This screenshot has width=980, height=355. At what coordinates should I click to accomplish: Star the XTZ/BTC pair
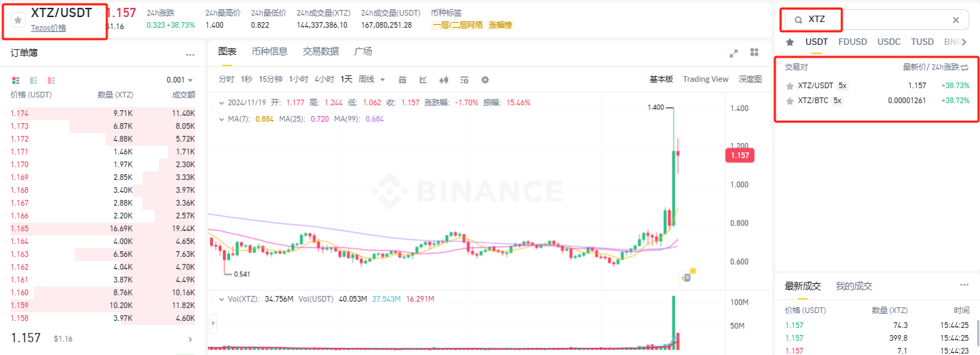click(x=789, y=101)
